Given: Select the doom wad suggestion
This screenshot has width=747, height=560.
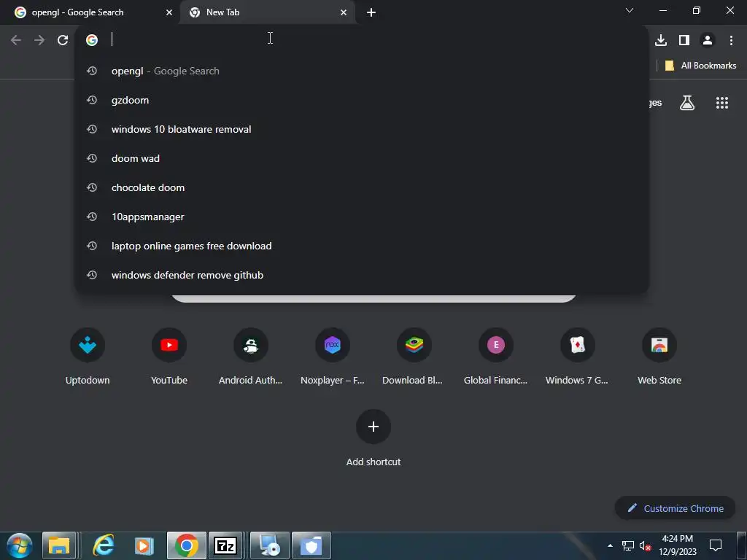Looking at the screenshot, I should point(362,158).
